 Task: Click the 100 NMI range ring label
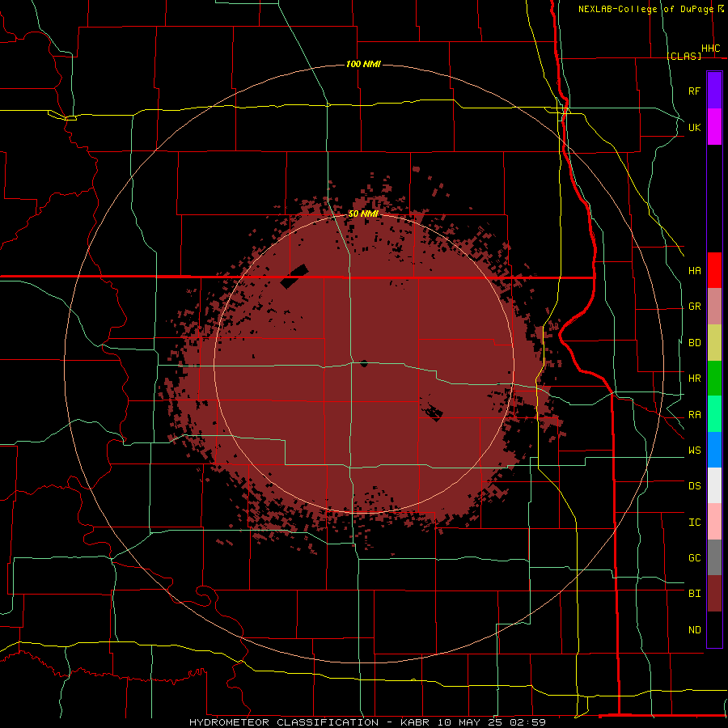363,64
